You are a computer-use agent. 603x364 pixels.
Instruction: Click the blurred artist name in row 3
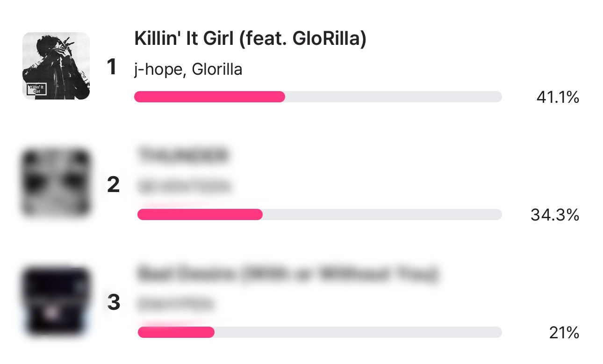[175, 303]
